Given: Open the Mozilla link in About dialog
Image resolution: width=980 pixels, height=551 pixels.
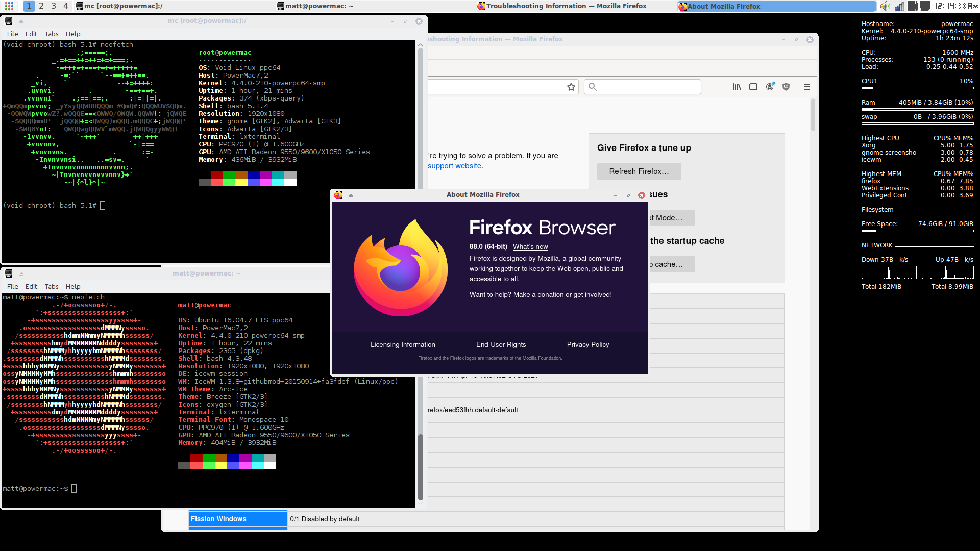Looking at the screenshot, I should click(x=548, y=259).
